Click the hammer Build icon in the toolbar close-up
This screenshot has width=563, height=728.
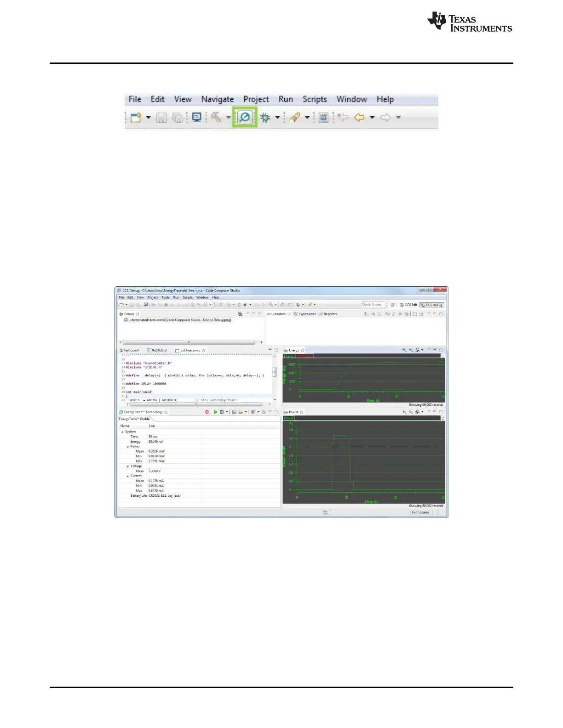coord(216,117)
